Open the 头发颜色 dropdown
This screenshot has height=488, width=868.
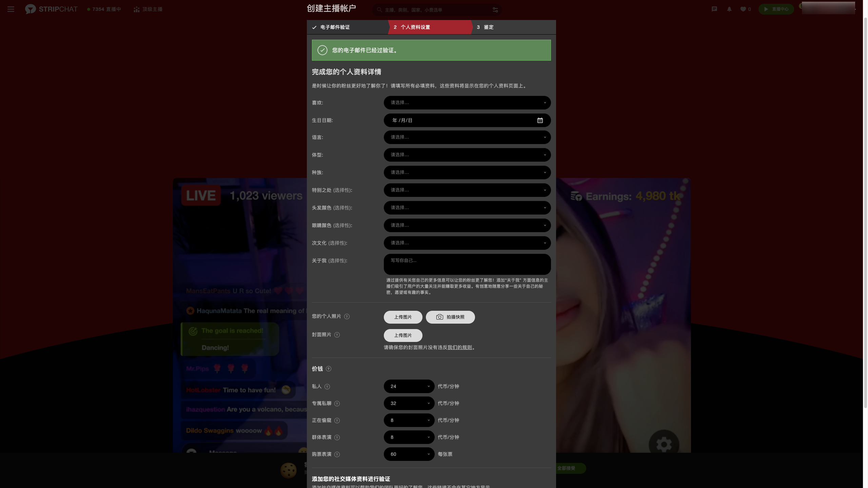(x=467, y=208)
